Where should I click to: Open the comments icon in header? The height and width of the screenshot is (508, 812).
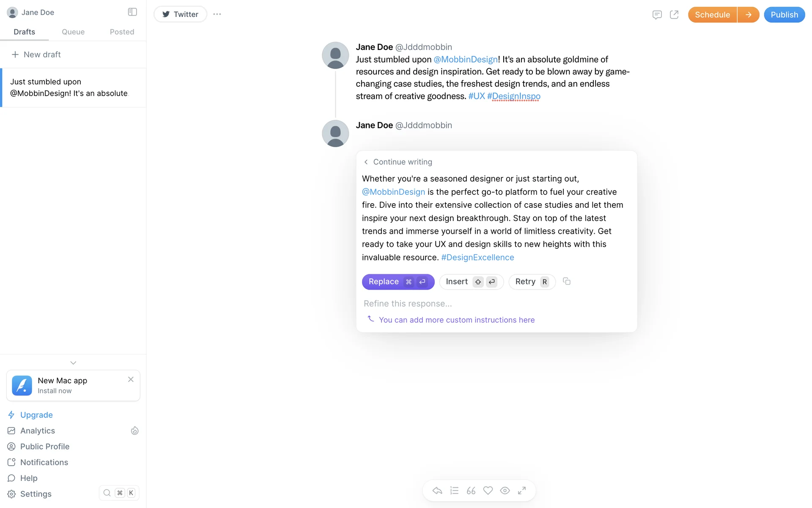coord(657,15)
